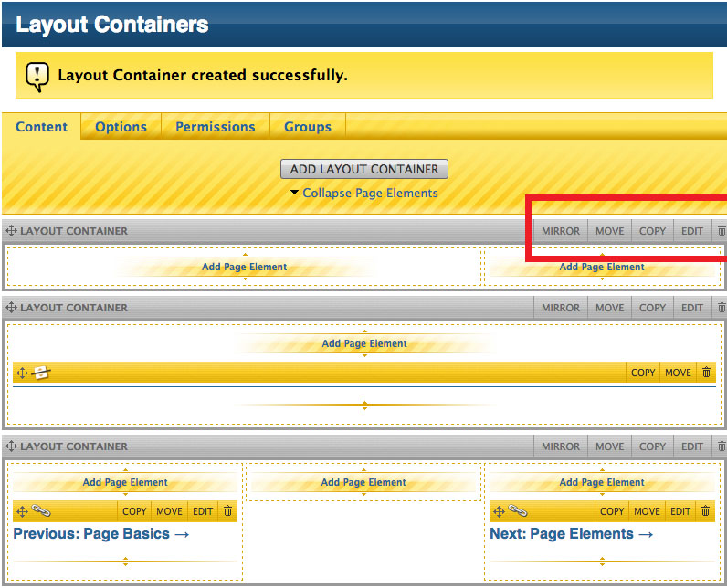Click MOVE on the horizontal rule element bar
The width and height of the screenshot is (727, 588).
point(678,373)
